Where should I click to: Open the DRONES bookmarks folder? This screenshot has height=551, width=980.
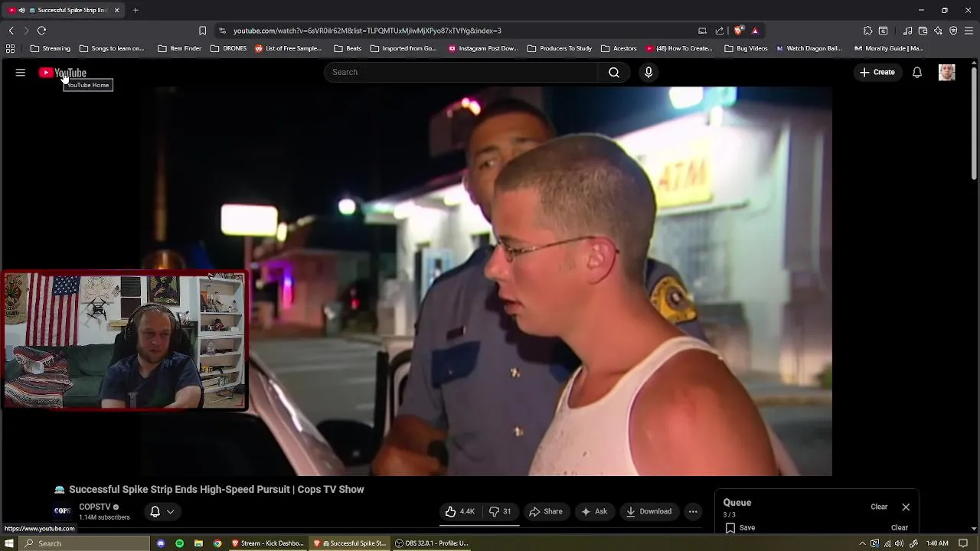coord(228,48)
